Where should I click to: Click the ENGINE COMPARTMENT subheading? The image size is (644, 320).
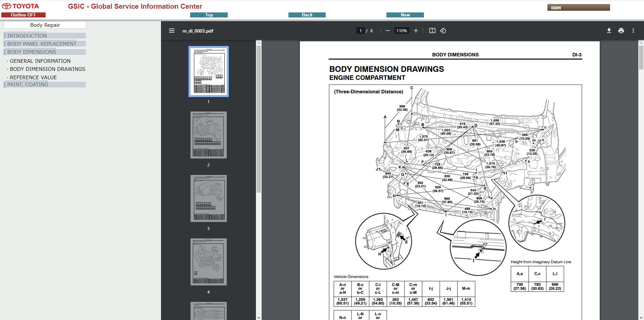[367, 78]
